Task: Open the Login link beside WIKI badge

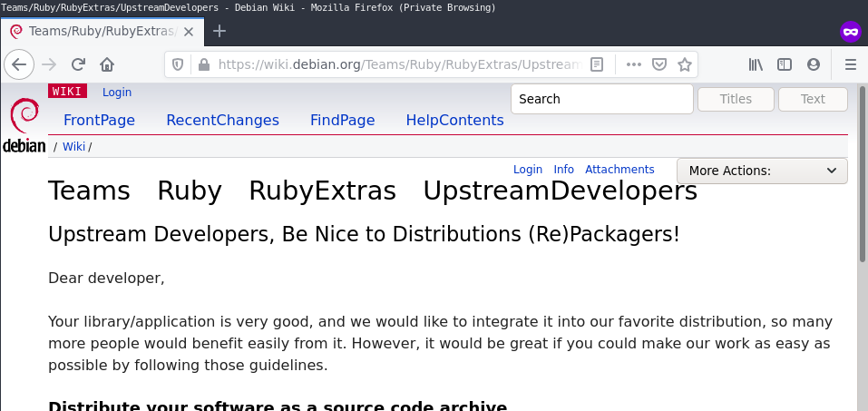Action: 117,92
